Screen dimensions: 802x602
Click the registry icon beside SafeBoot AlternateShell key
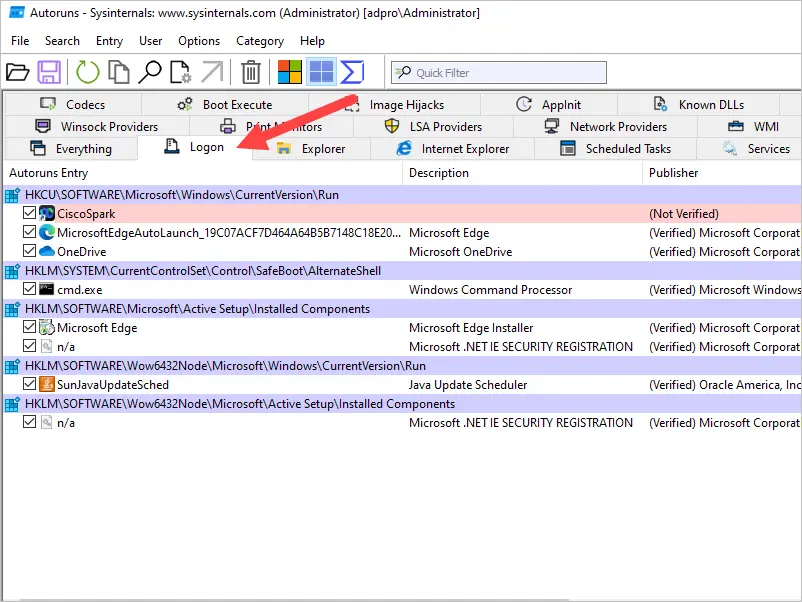(12, 271)
